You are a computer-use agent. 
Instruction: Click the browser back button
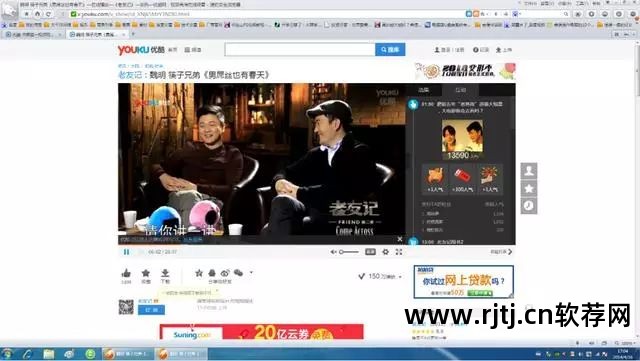tap(27, 14)
